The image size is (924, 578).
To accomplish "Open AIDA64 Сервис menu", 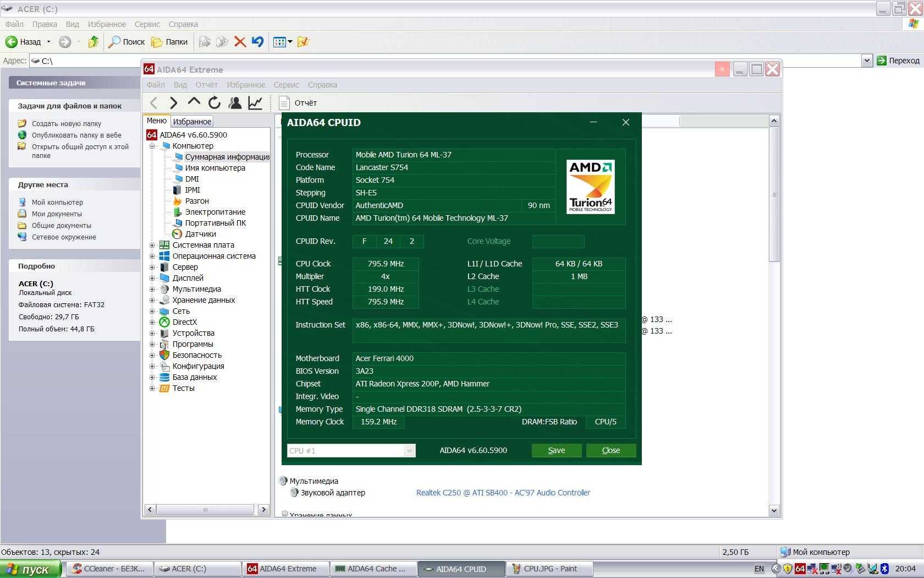I will (x=287, y=85).
